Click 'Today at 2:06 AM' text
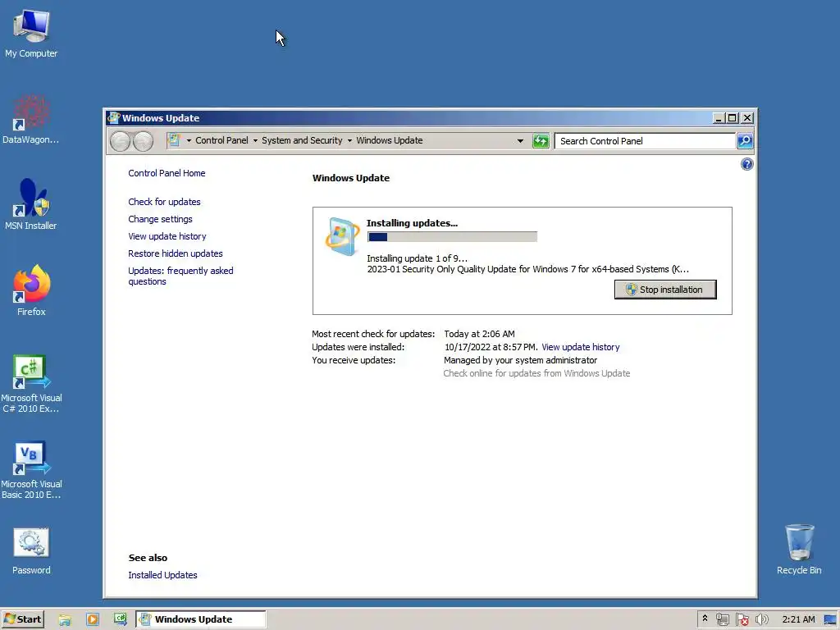Image resolution: width=840 pixels, height=630 pixels. point(479,334)
